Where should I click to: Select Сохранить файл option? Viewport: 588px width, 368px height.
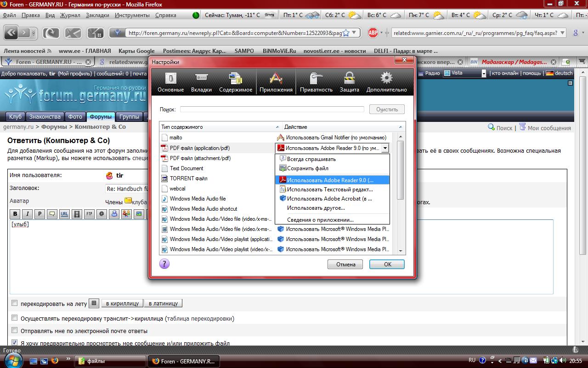click(332, 168)
